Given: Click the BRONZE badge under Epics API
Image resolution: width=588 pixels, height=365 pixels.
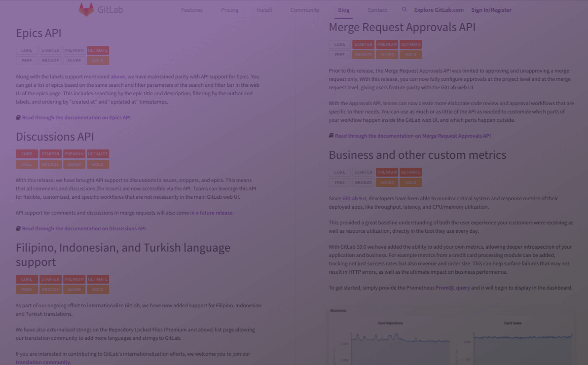Looking at the screenshot, I should [50, 61].
